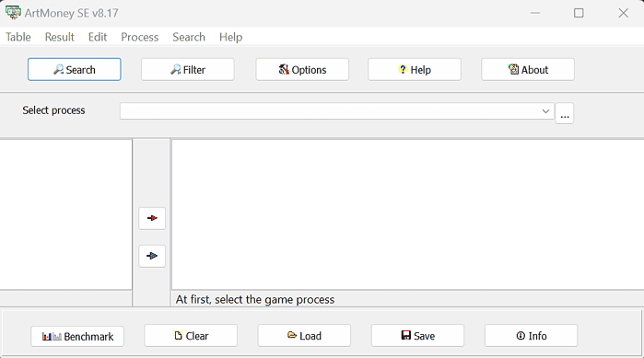Image resolution: width=644 pixels, height=358 pixels.
Task: Open the Result menu
Action: coord(60,37)
